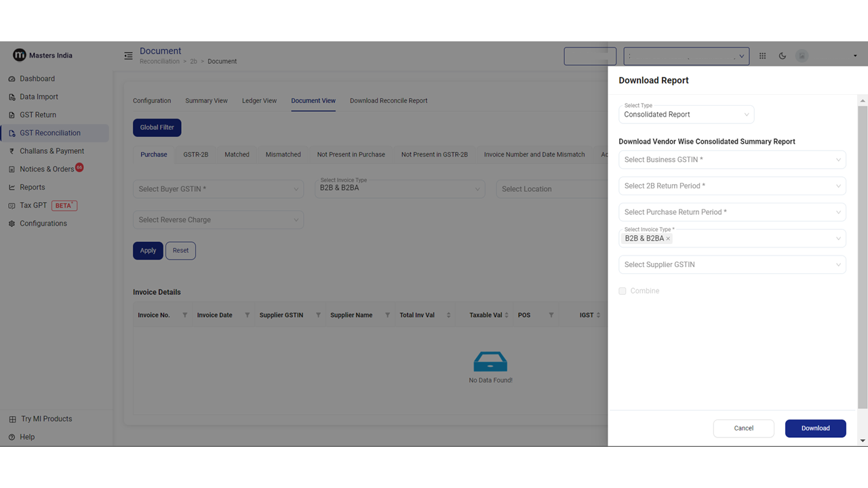Click the hamburger menu collapse icon
868x488 pixels.
tap(128, 56)
